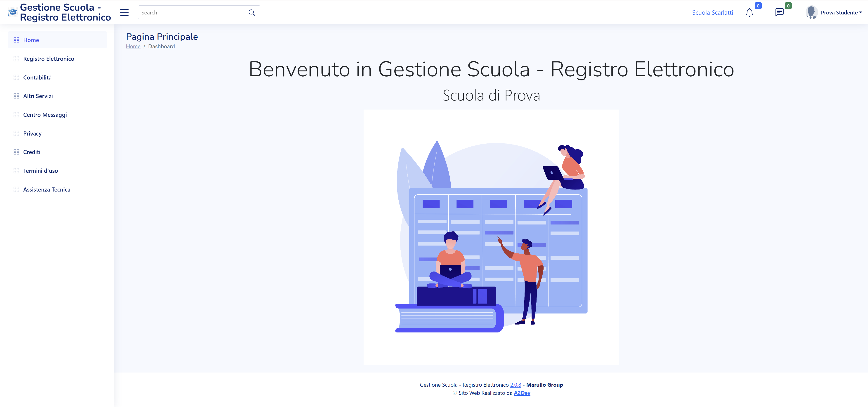This screenshot has width=868, height=407.
Task: Click the Prova Studente avatar image
Action: coord(811,12)
